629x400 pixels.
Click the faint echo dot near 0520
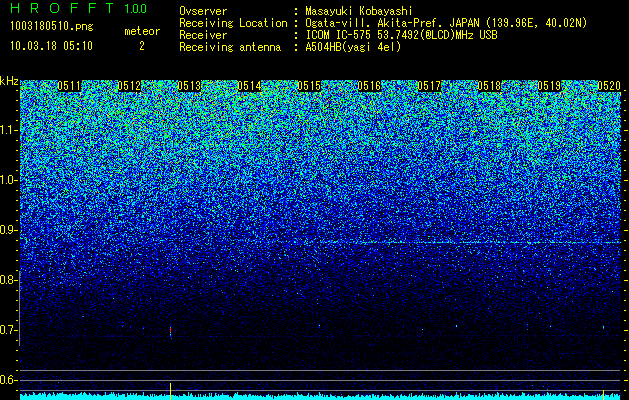pos(603,327)
